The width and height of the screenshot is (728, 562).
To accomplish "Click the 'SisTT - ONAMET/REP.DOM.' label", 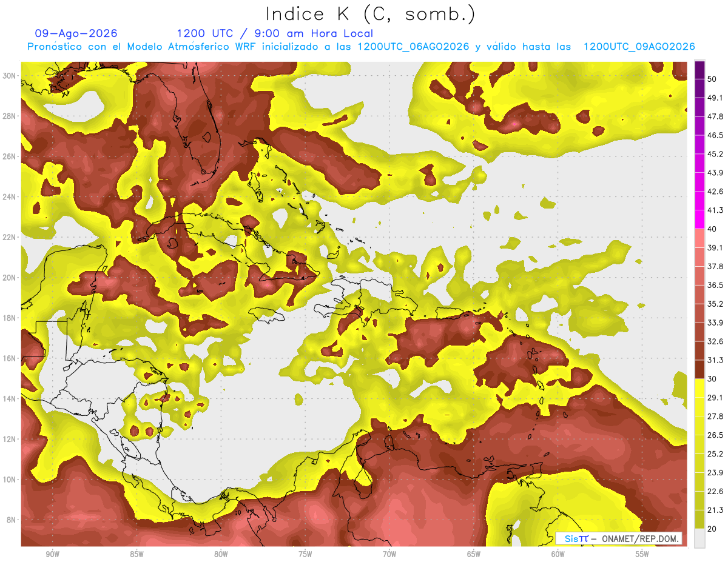I will (619, 538).
